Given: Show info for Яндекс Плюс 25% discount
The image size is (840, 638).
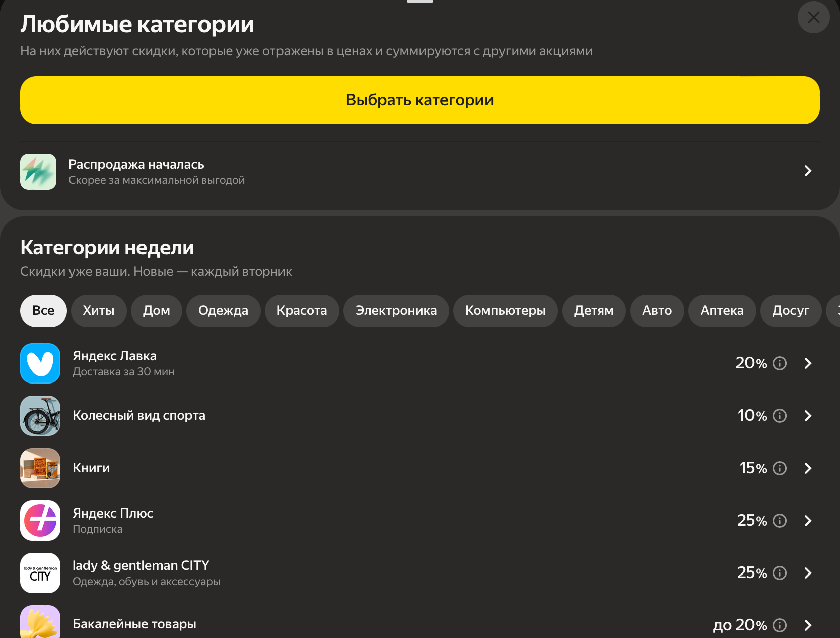Looking at the screenshot, I should click(x=780, y=521).
